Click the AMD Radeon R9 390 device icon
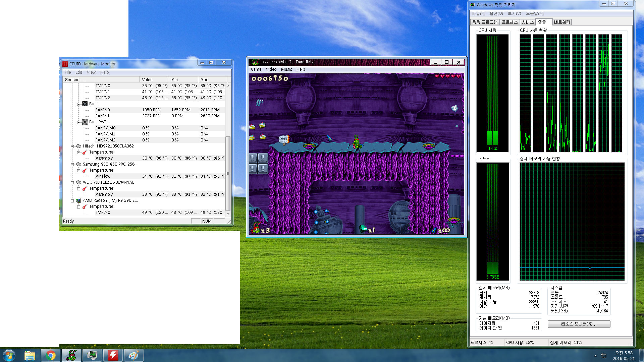The width and height of the screenshot is (644, 362). click(x=78, y=200)
